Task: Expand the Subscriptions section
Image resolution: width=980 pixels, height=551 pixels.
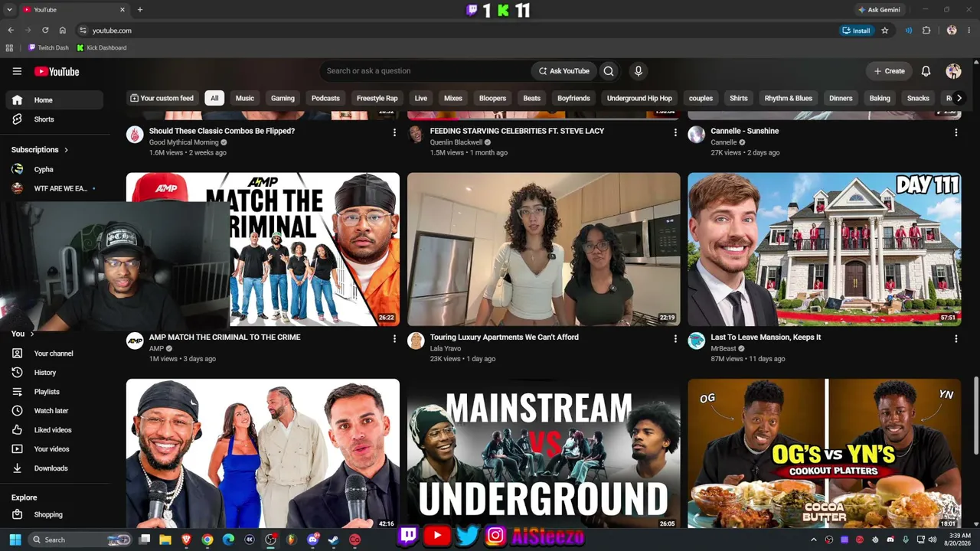Action: point(40,149)
